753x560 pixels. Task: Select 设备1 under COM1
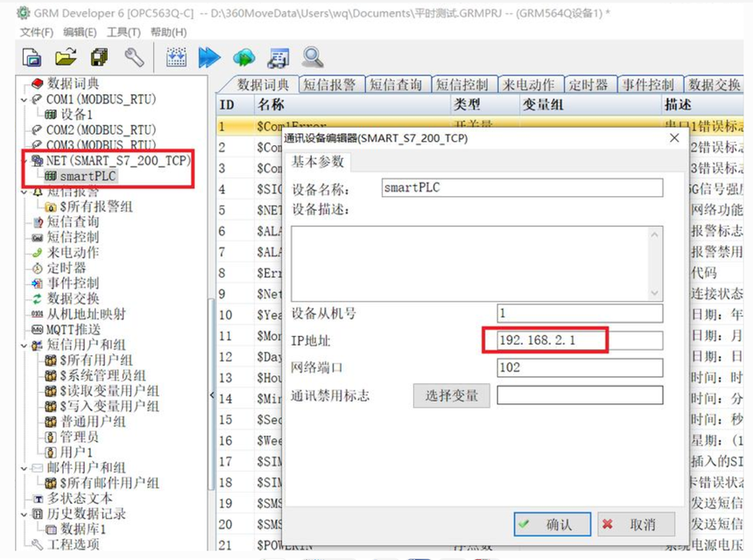76,115
